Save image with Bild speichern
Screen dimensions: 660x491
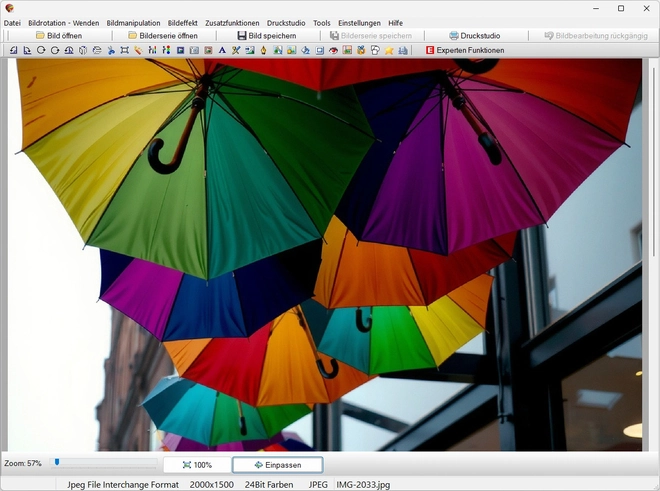tap(265, 36)
